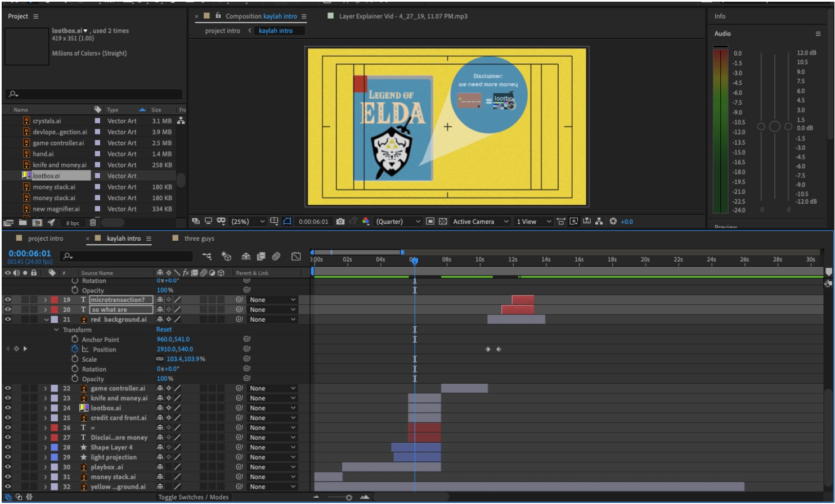Toggle visibility of red background.ai layer
The width and height of the screenshot is (835, 504).
coord(8,319)
